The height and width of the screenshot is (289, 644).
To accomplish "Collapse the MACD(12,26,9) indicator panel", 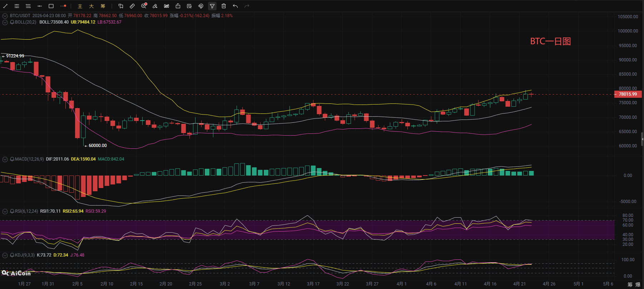I will pos(5,159).
